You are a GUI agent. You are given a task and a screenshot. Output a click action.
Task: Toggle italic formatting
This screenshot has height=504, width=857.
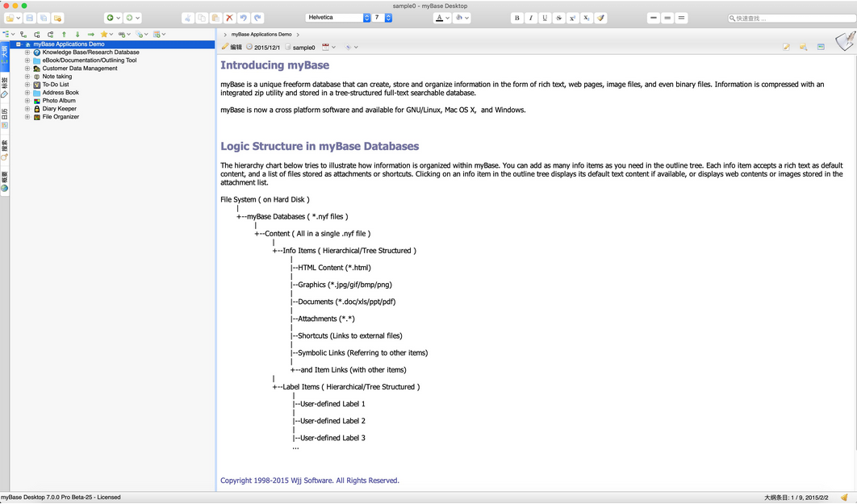click(x=531, y=18)
